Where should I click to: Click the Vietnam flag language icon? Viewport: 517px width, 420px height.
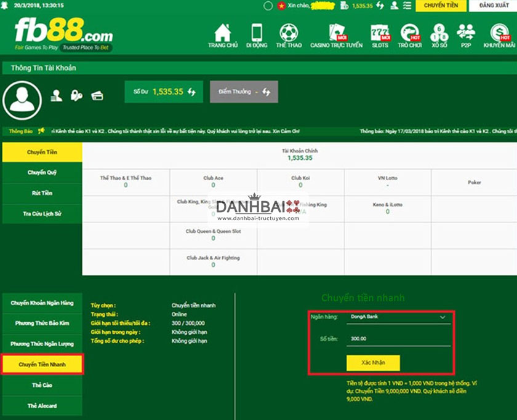281,6
